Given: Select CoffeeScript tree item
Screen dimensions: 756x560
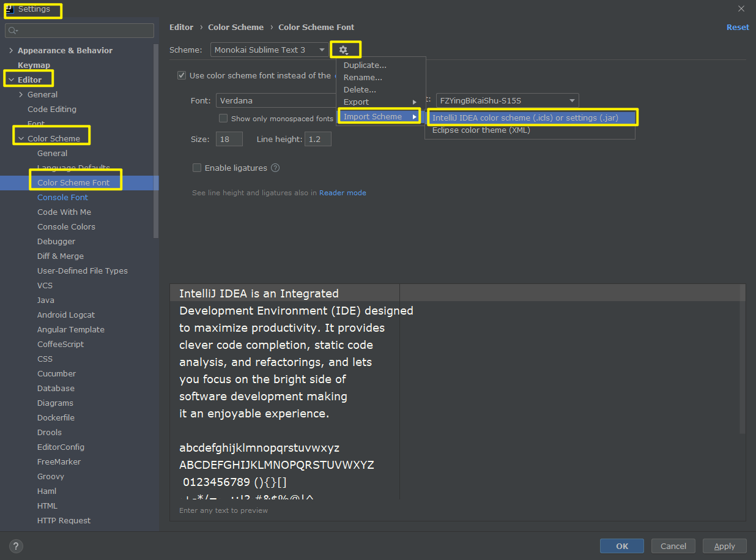Looking at the screenshot, I should tap(61, 344).
